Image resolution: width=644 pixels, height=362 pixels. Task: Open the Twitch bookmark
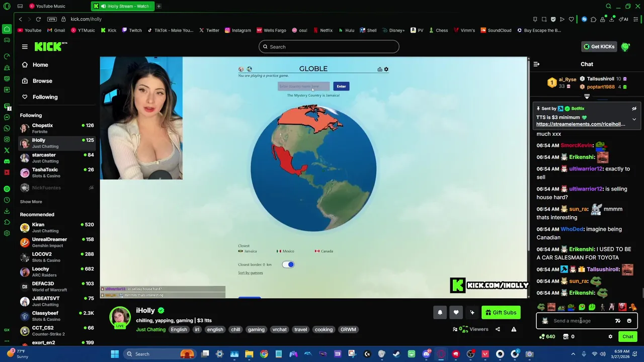pos(132,30)
